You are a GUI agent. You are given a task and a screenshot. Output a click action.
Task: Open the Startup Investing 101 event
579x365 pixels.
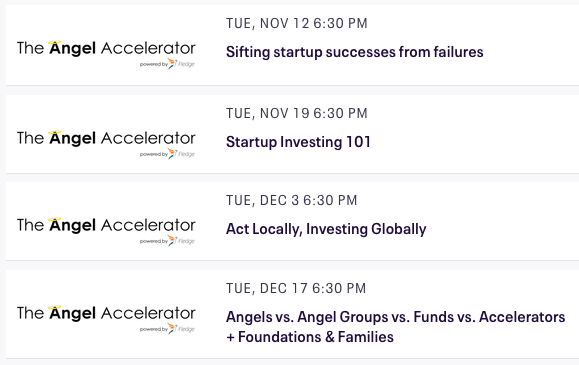click(x=298, y=142)
